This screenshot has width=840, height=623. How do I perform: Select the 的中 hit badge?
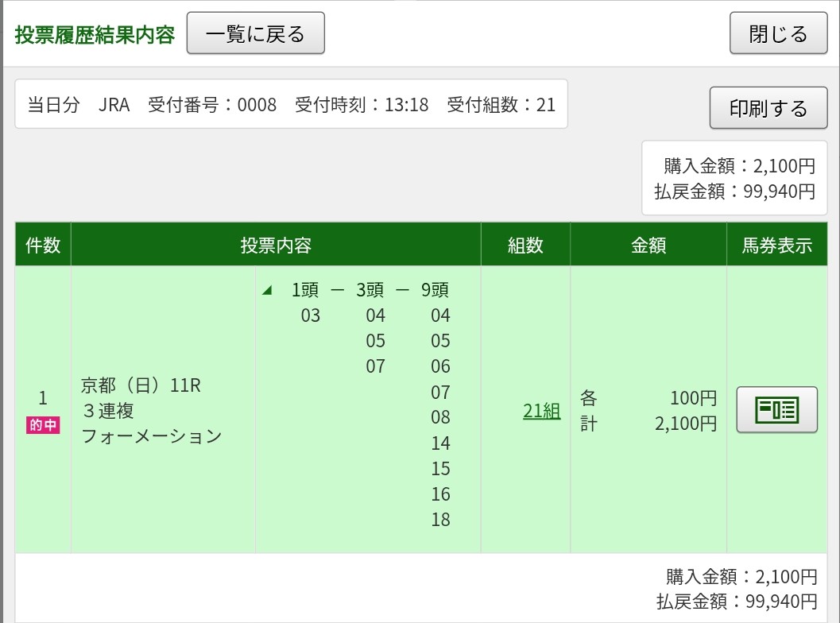(43, 425)
